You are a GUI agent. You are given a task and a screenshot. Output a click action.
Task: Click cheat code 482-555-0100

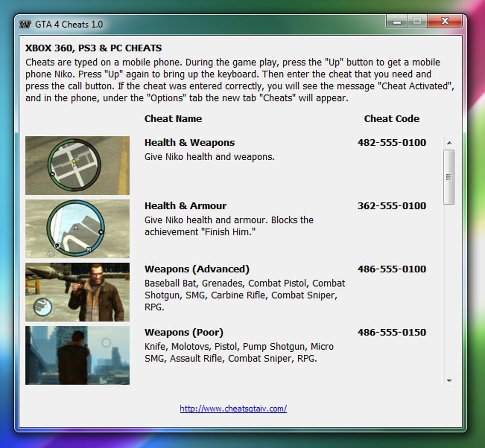pos(392,143)
